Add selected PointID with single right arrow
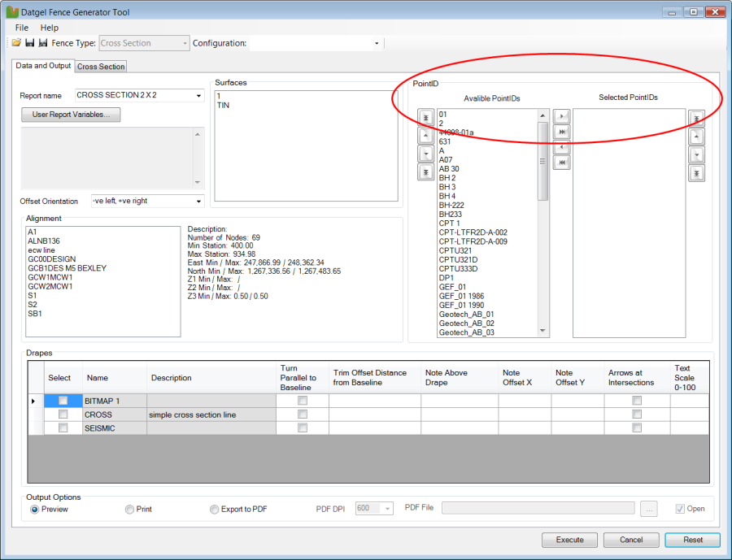The width and height of the screenshot is (732, 560). (x=562, y=118)
